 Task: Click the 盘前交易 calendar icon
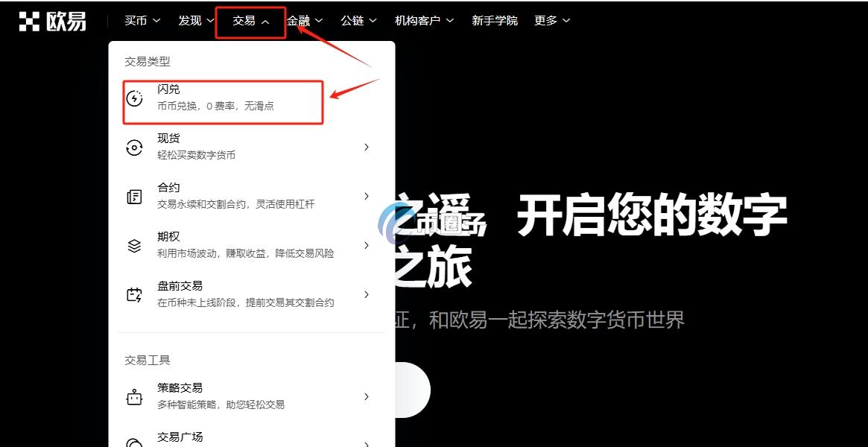[x=134, y=294]
